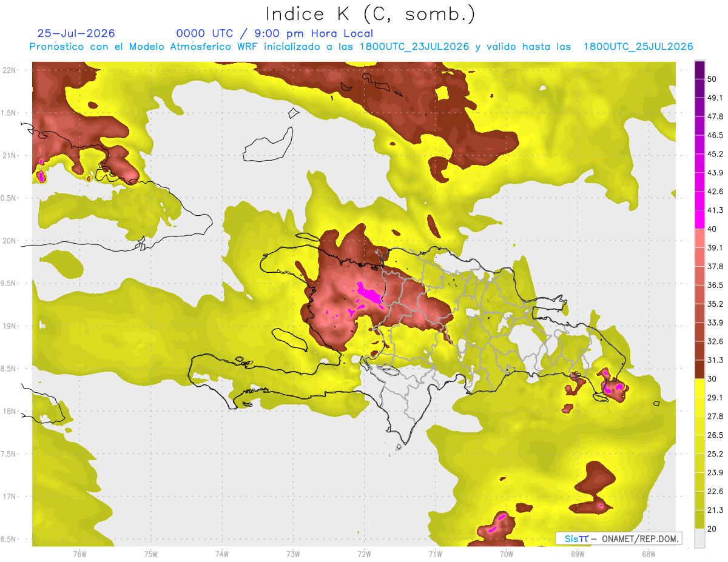This screenshot has width=728, height=562.
Task: Click the "18N" latitude label
Action: coord(9,411)
